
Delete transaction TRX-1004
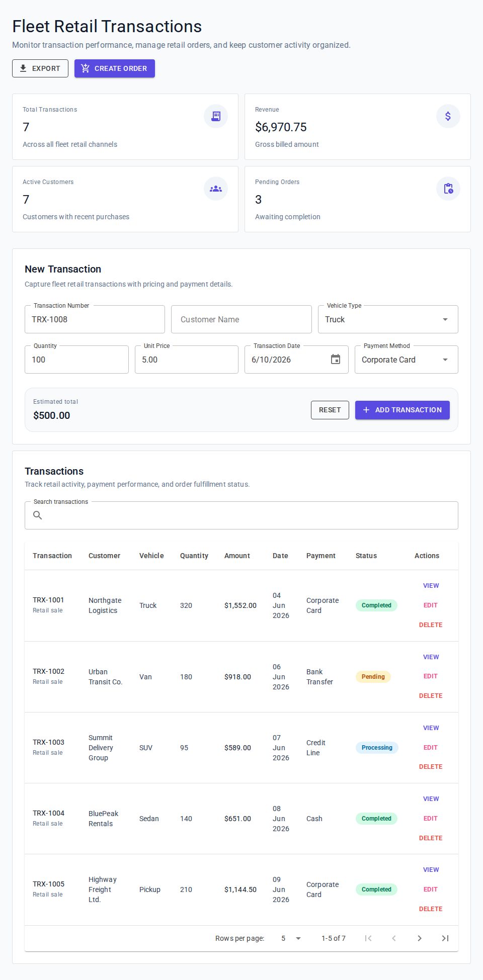[431, 838]
